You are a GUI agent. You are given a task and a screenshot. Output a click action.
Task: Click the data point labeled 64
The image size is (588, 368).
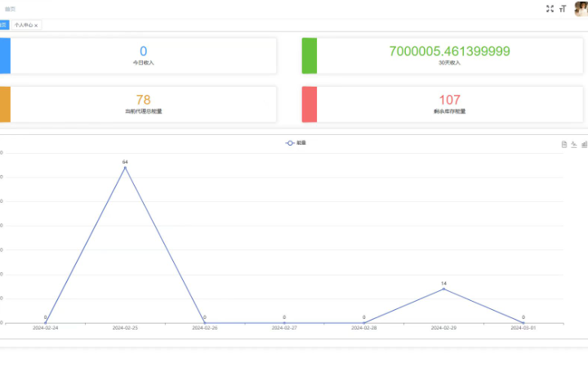pyautogui.click(x=125, y=168)
